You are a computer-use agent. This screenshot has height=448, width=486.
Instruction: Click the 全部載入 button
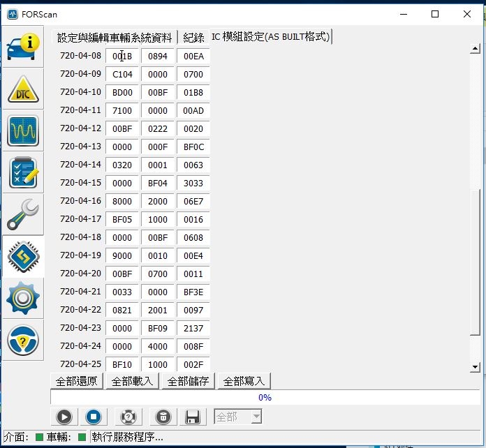click(133, 381)
